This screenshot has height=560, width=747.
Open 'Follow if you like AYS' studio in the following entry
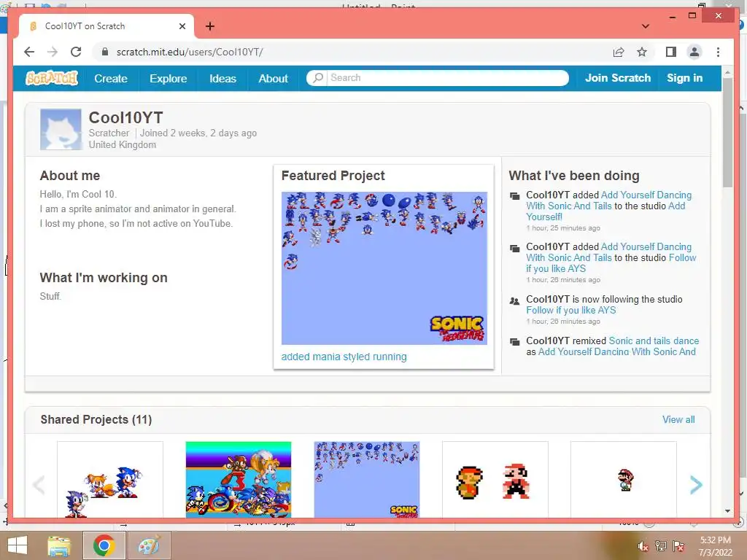pos(570,310)
